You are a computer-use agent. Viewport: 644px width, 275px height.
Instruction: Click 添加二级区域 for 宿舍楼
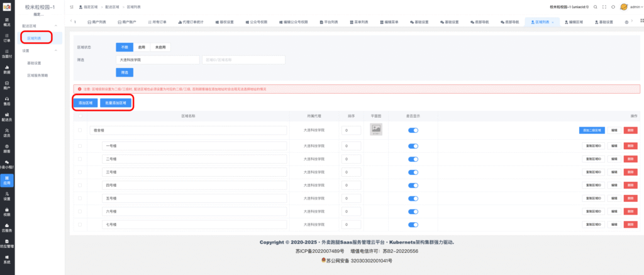592,130
